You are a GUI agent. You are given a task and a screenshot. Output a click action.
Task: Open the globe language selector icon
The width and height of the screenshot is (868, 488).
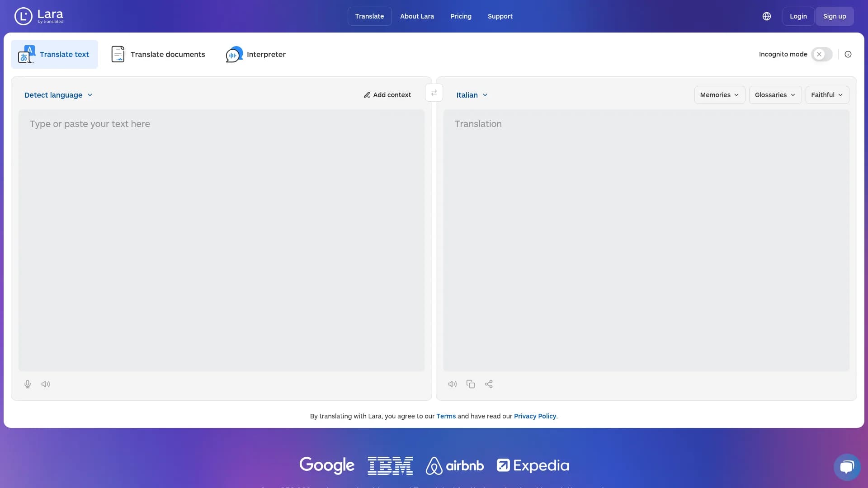click(x=767, y=16)
